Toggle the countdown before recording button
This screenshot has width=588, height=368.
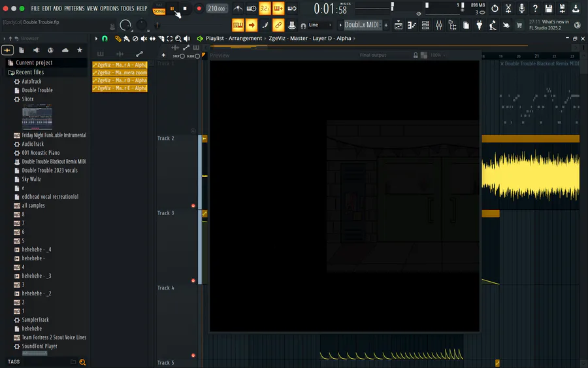click(265, 8)
